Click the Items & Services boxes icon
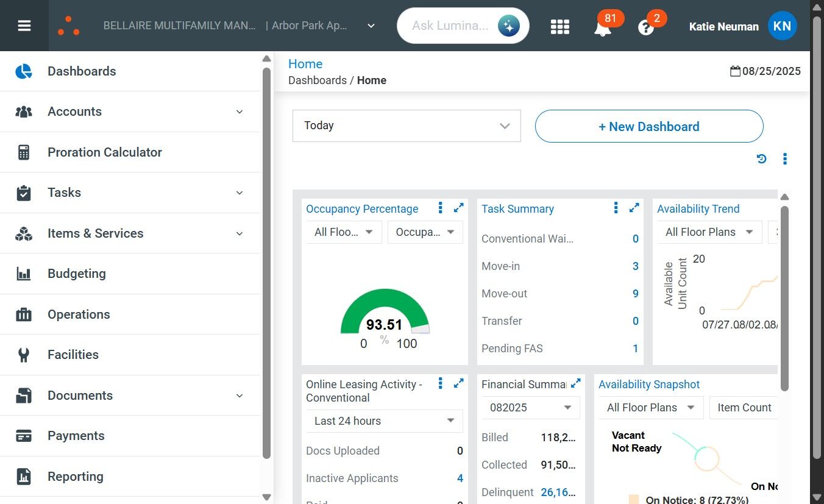 pos(24,233)
